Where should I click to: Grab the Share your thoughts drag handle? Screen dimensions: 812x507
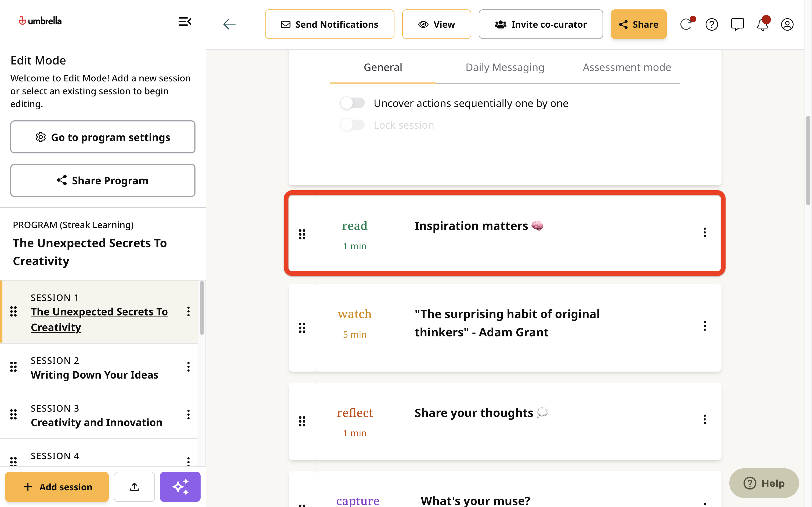pos(302,421)
